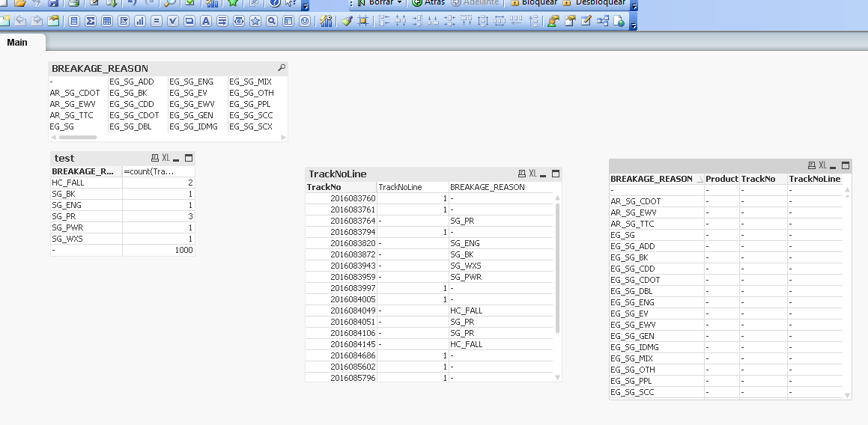Click the Save disk icon in the top toolbar
The image size is (868, 425).
(x=53, y=3)
